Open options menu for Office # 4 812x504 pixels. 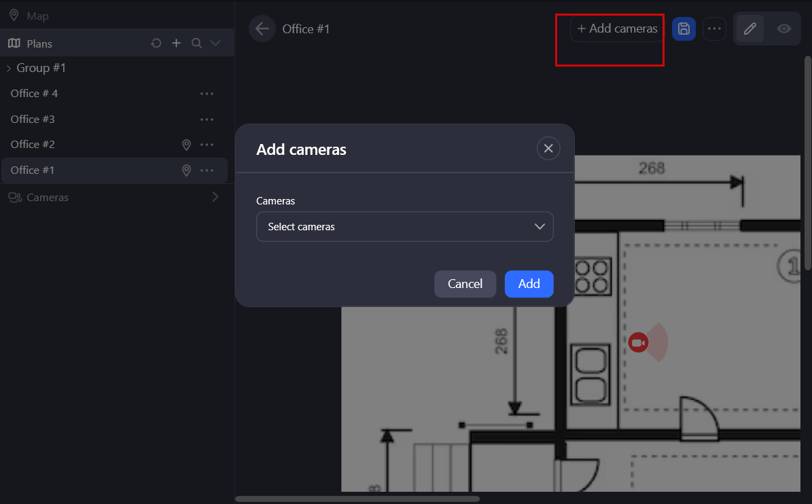tap(207, 94)
